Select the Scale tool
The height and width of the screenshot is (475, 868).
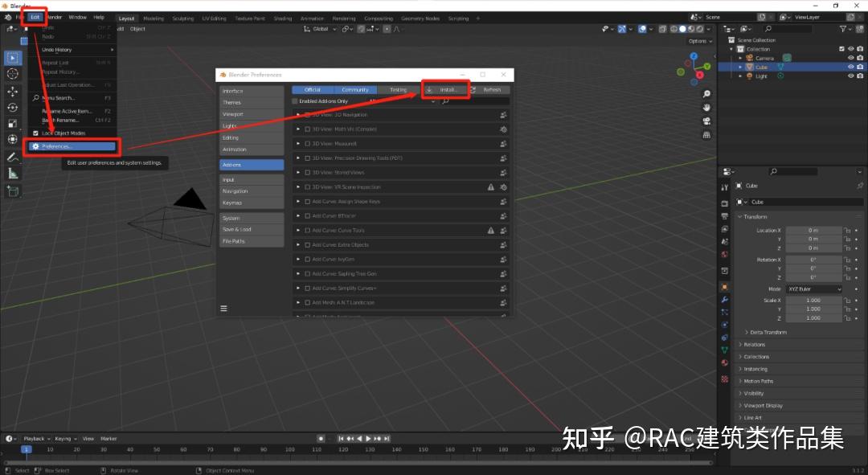point(13,124)
